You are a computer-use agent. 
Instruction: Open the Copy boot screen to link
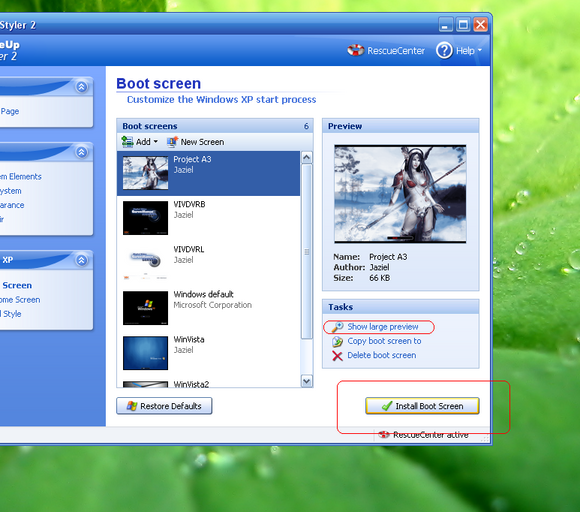pyautogui.click(x=384, y=341)
